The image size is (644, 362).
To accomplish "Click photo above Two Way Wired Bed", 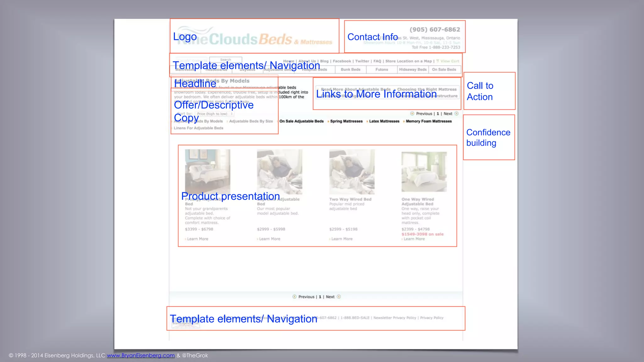I will (352, 172).
